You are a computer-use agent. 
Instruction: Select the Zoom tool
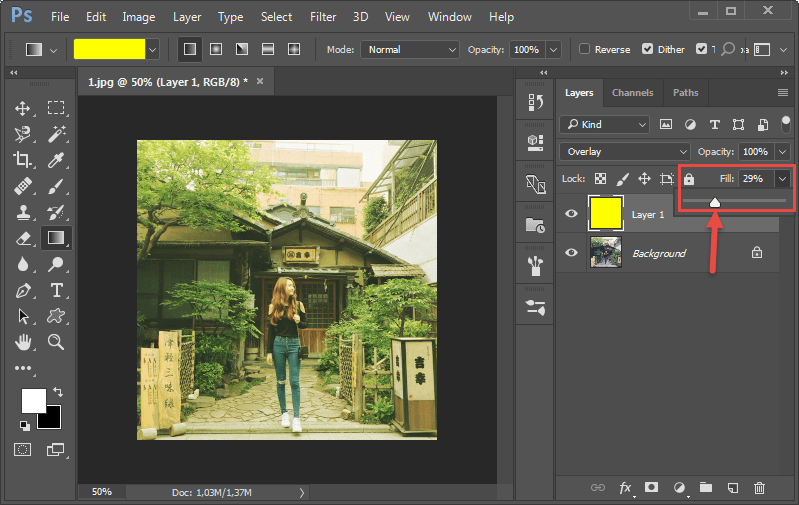57,342
